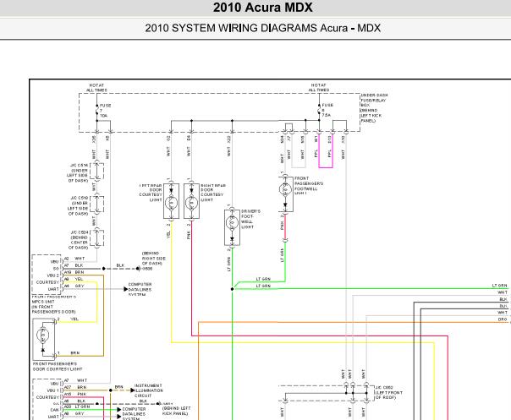The width and height of the screenshot is (511, 420).
Task: Click 'A27 BRN' pin label
Action: tap(75, 387)
